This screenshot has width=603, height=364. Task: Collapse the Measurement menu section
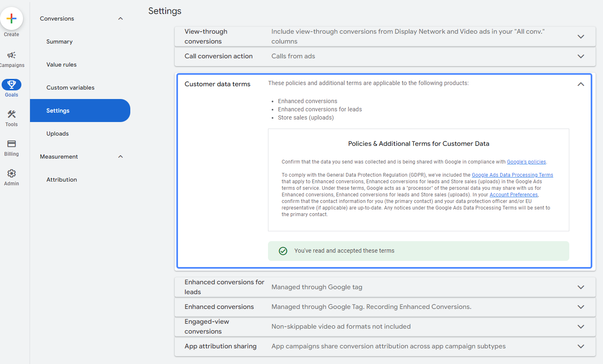120,157
